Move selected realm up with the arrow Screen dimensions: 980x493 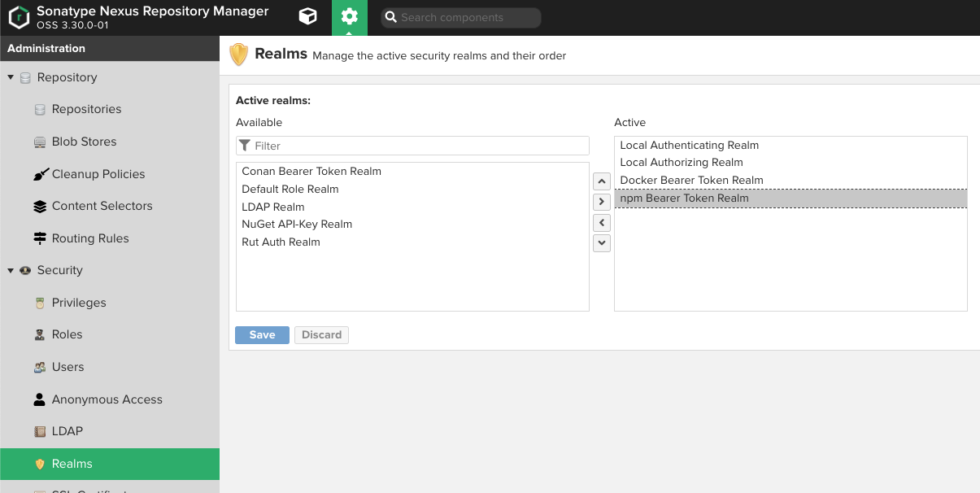tap(602, 181)
